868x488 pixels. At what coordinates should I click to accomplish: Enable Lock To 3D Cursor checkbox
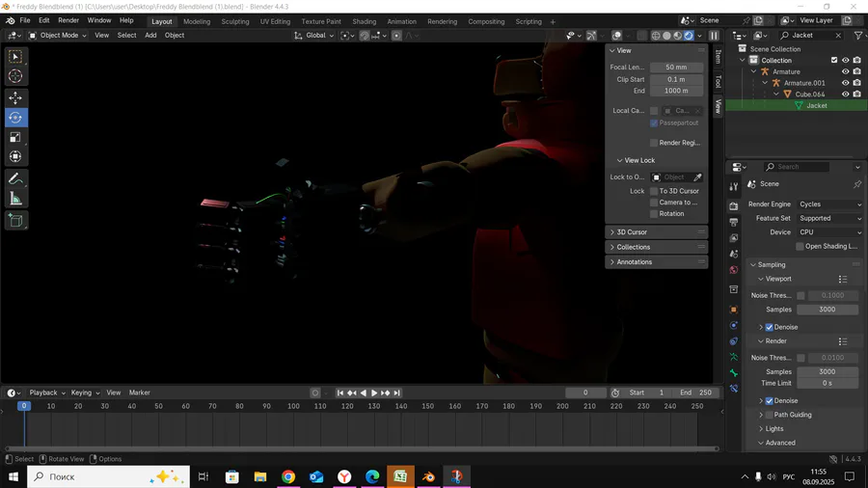point(654,191)
